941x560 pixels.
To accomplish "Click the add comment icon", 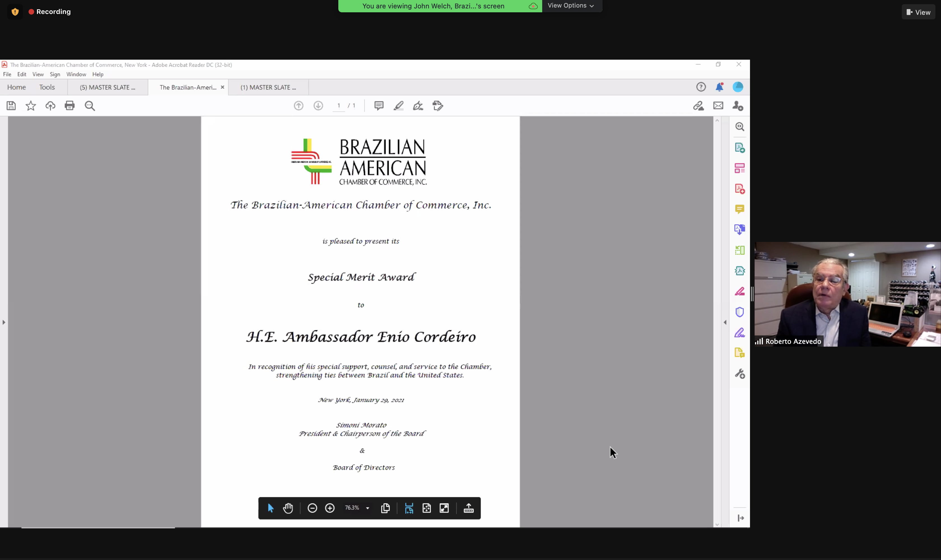I will 379,106.
